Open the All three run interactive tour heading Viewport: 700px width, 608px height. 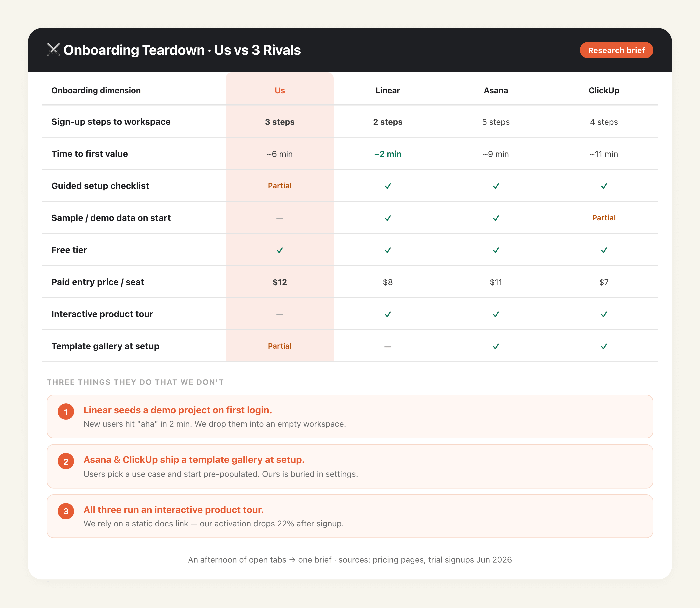[173, 510]
